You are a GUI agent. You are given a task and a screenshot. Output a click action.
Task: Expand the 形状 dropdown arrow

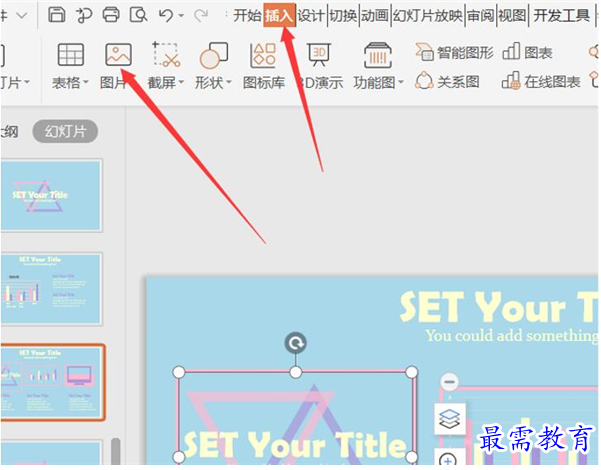pyautogui.click(x=229, y=82)
